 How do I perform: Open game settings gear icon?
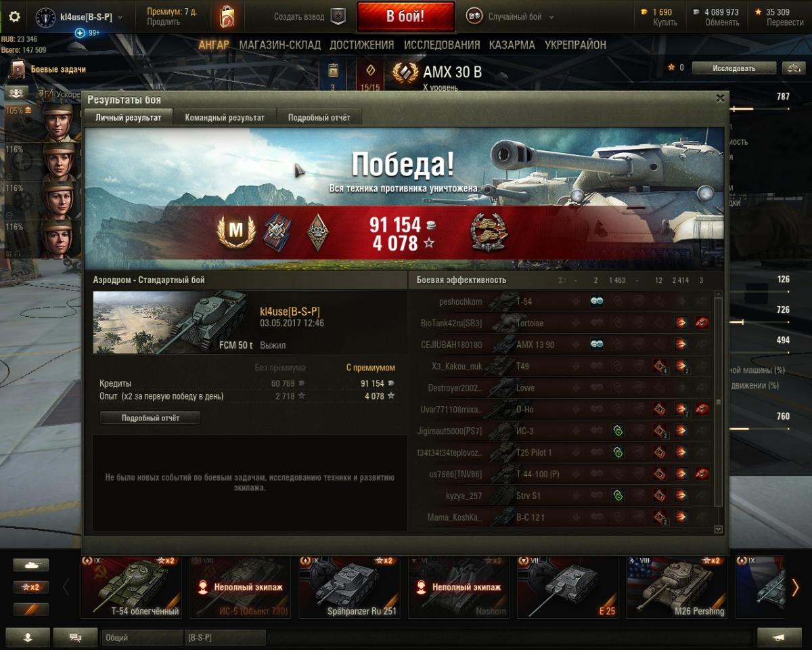point(14,17)
